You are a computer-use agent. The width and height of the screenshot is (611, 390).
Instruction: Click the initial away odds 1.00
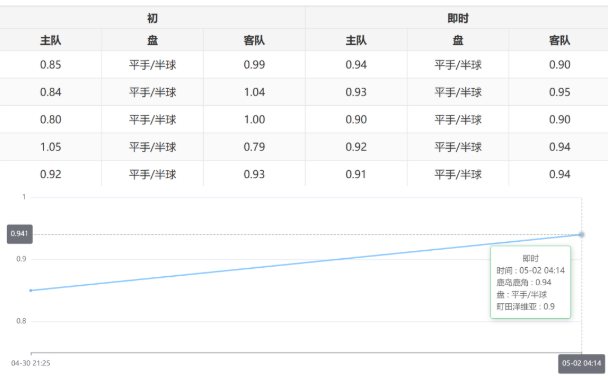[x=254, y=120]
